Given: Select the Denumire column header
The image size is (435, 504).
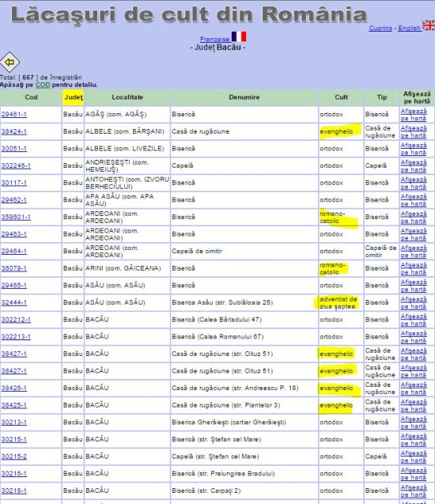Looking at the screenshot, I should point(244,97).
